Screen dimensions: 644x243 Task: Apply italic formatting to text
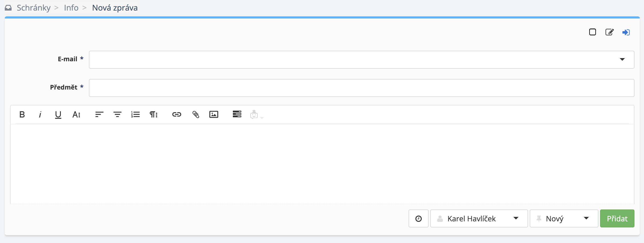click(x=40, y=114)
